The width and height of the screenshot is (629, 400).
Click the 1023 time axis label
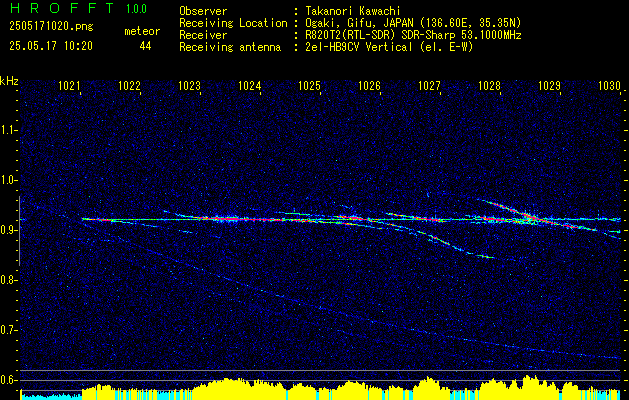(x=189, y=85)
